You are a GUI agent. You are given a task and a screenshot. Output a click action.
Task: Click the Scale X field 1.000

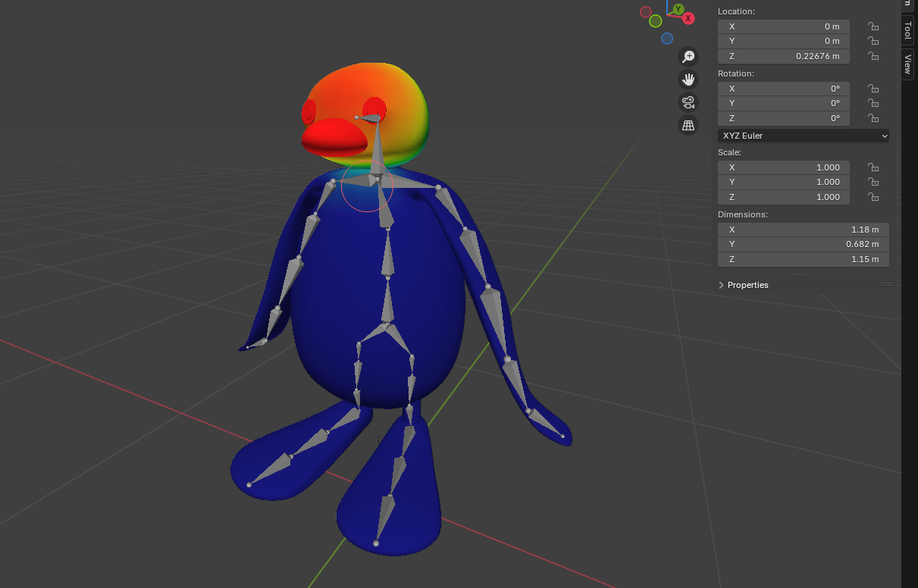point(784,167)
